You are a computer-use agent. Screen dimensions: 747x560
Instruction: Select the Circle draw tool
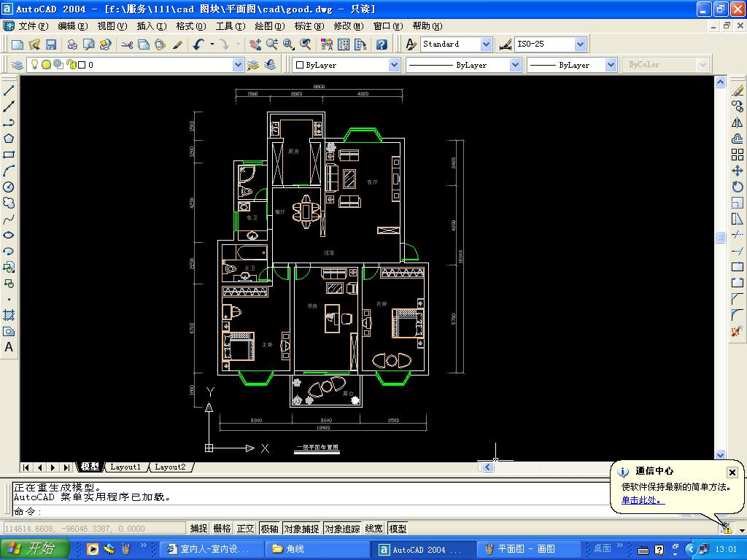pyautogui.click(x=9, y=187)
